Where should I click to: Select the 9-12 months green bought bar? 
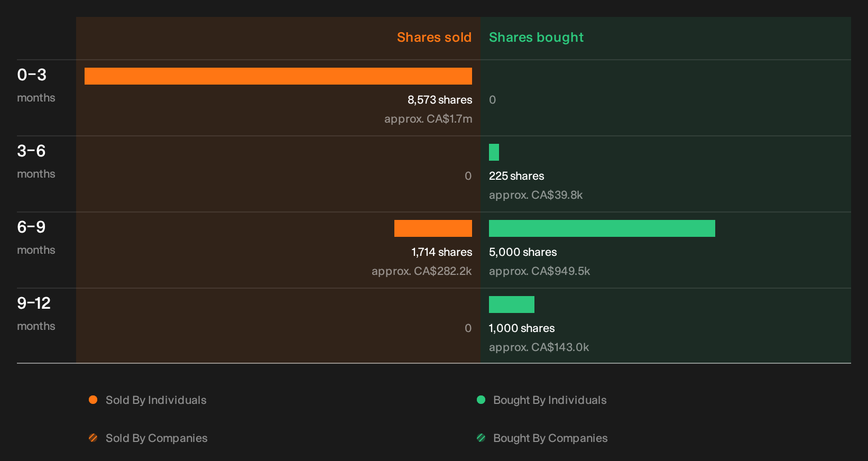(512, 305)
